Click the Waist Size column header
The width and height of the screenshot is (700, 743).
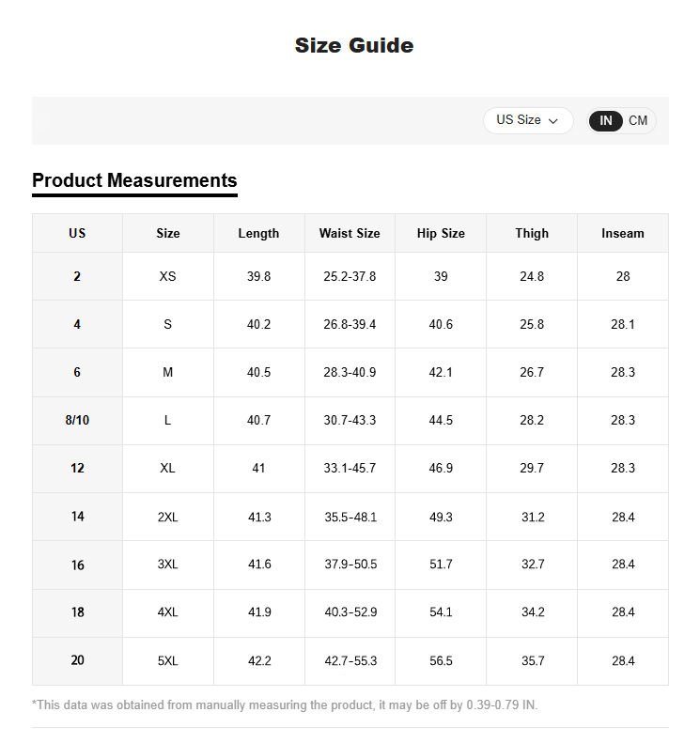350,233
